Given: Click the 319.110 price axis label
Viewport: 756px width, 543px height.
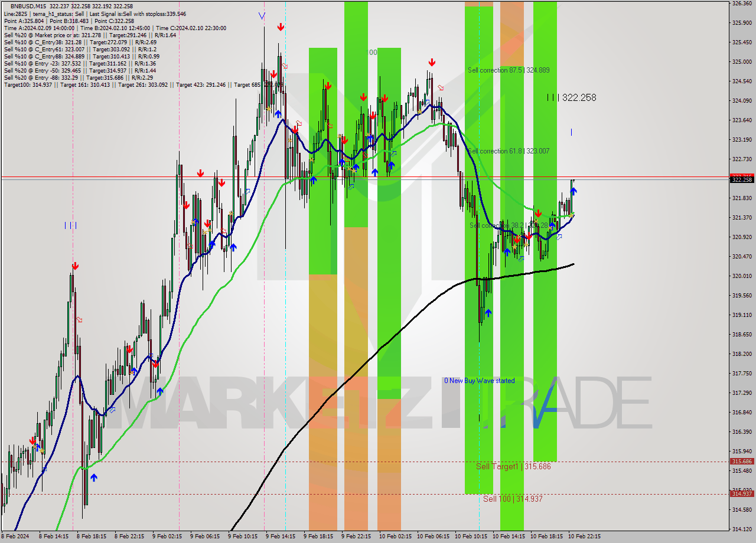Looking at the screenshot, I should click(x=742, y=315).
